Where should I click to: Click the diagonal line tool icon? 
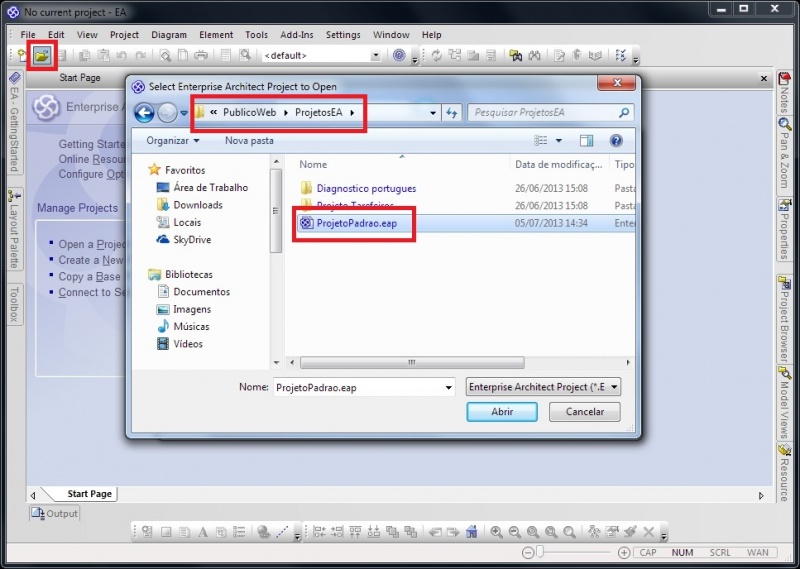[282, 532]
